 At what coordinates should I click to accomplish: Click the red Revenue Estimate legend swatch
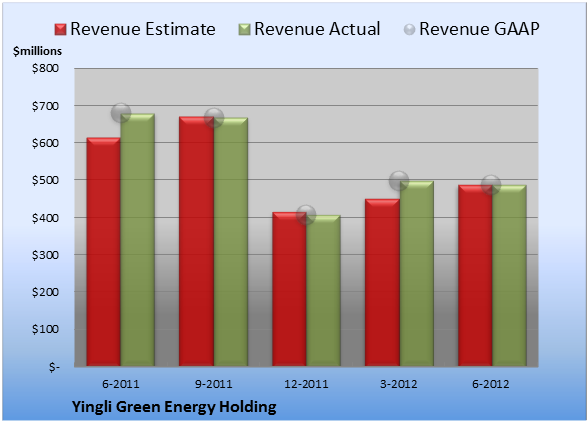pos(60,30)
